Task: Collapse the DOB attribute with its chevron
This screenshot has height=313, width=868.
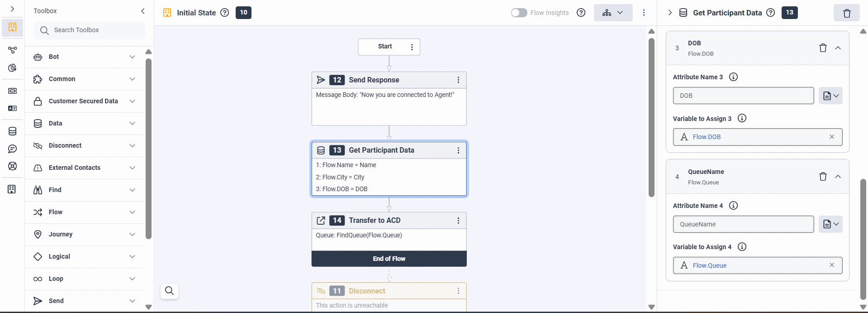Action: (838, 48)
